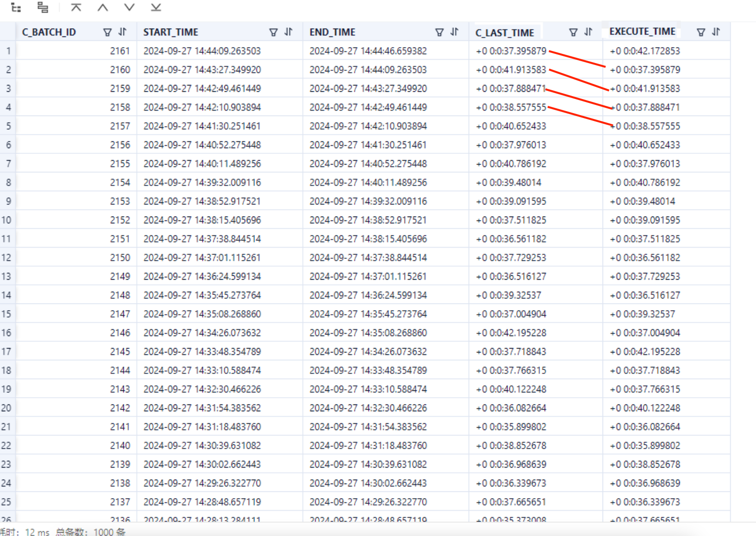The width and height of the screenshot is (756, 536).
Task: Click end time 2024-09-27 14:30:02.662443
Action: pos(368,483)
